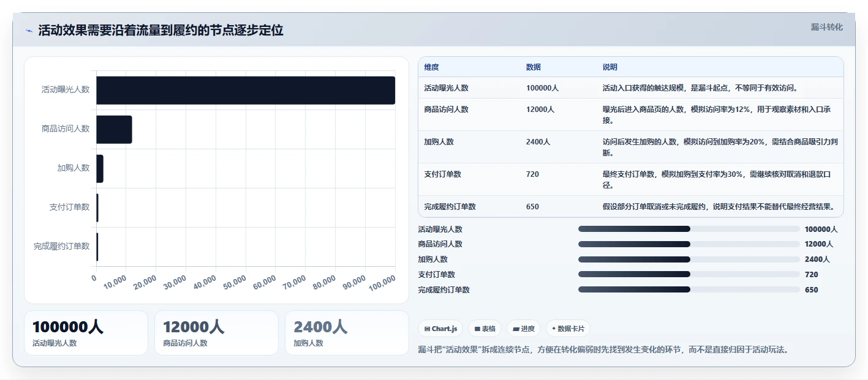Open the 2400人 加购人数 data card
The height and width of the screenshot is (380, 868).
tap(347, 333)
